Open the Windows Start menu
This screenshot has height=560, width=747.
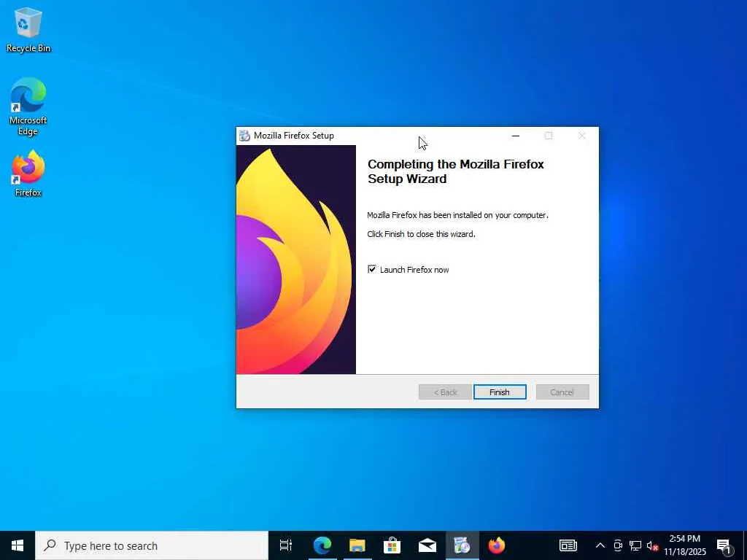point(18,545)
